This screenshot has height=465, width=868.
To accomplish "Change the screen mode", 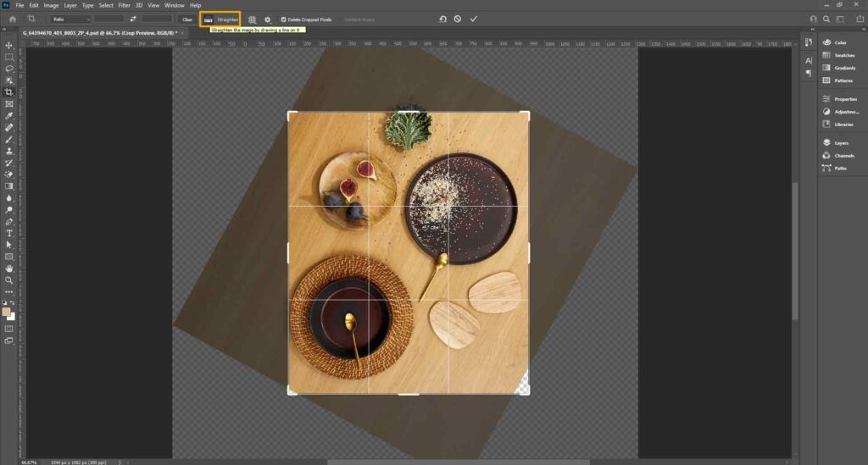I will click(x=8, y=340).
